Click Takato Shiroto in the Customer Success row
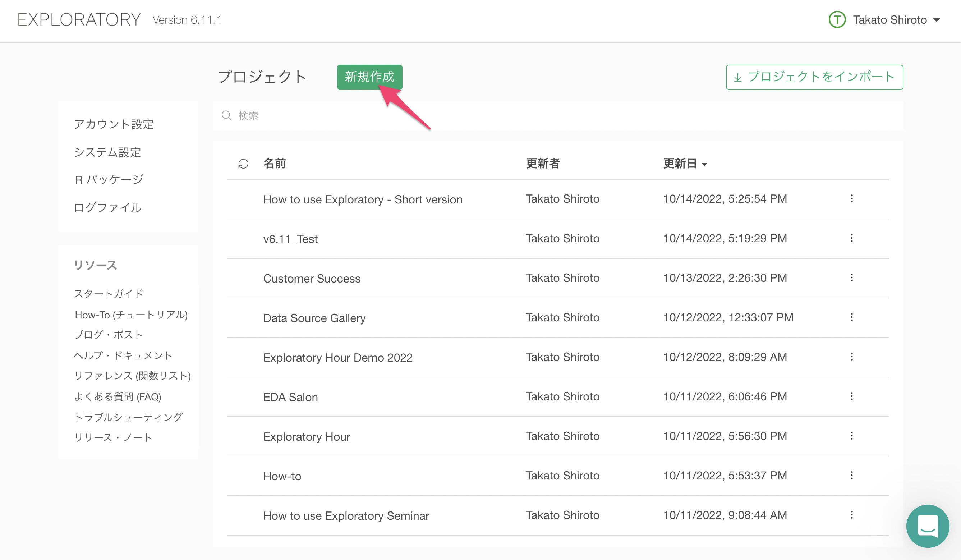Viewport: 961px width, 560px height. click(562, 278)
